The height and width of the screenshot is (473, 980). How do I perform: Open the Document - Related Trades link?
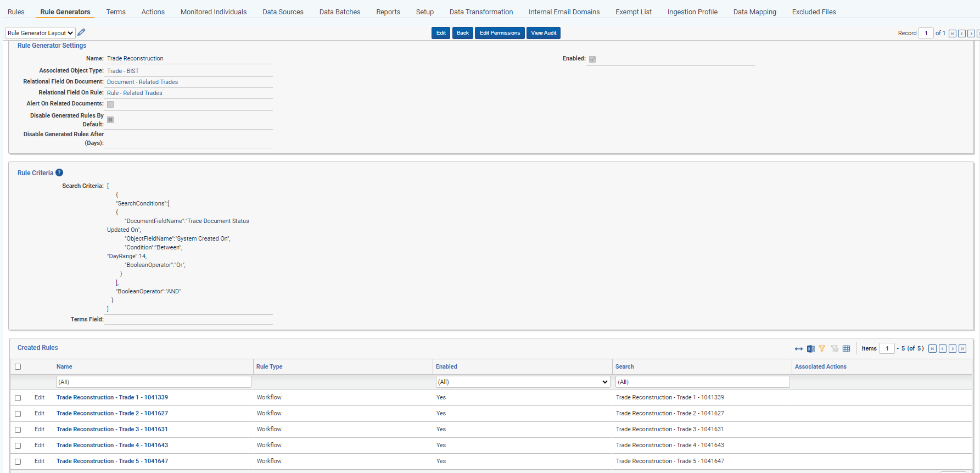pyautogui.click(x=142, y=82)
